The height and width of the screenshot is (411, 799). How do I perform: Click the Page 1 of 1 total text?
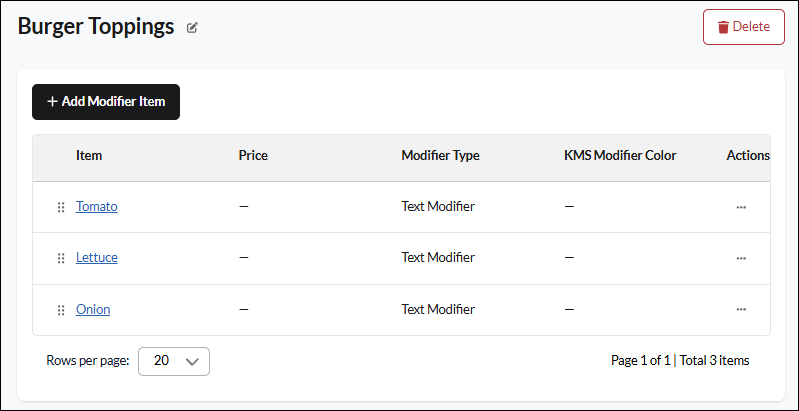[x=680, y=361]
